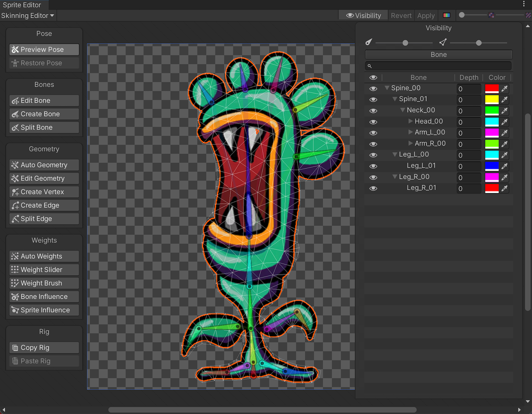Select the Weight Brush tool

(44, 283)
